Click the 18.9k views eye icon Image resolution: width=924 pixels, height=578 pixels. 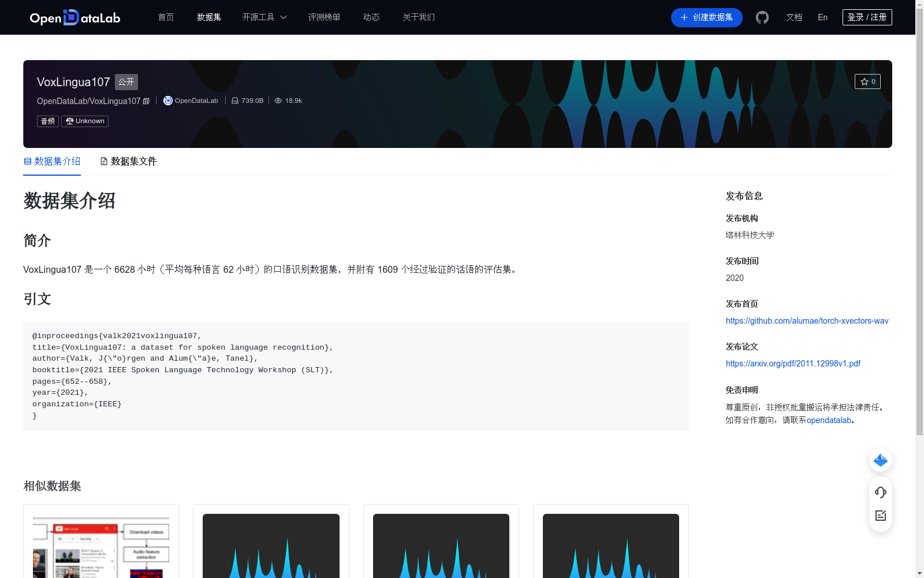coord(278,101)
